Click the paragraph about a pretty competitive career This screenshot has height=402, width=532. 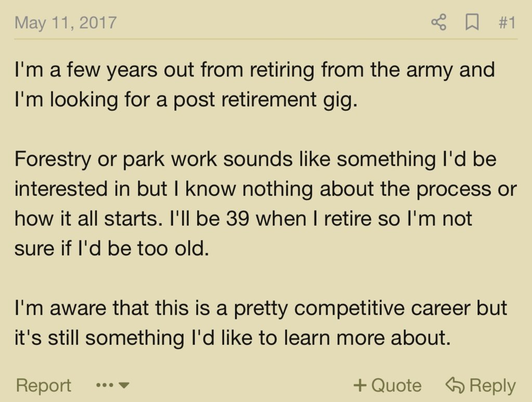point(261,322)
